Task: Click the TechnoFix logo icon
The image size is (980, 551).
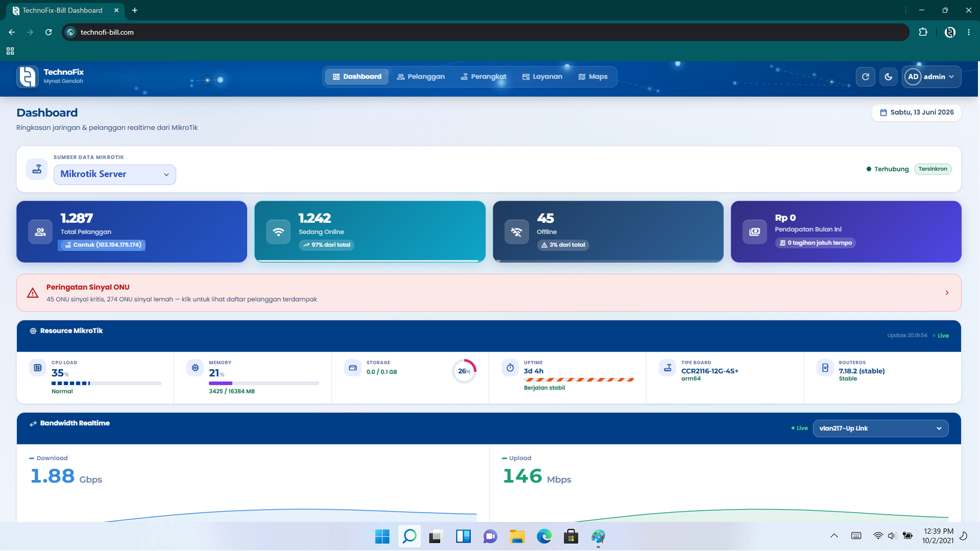Action: [28, 77]
